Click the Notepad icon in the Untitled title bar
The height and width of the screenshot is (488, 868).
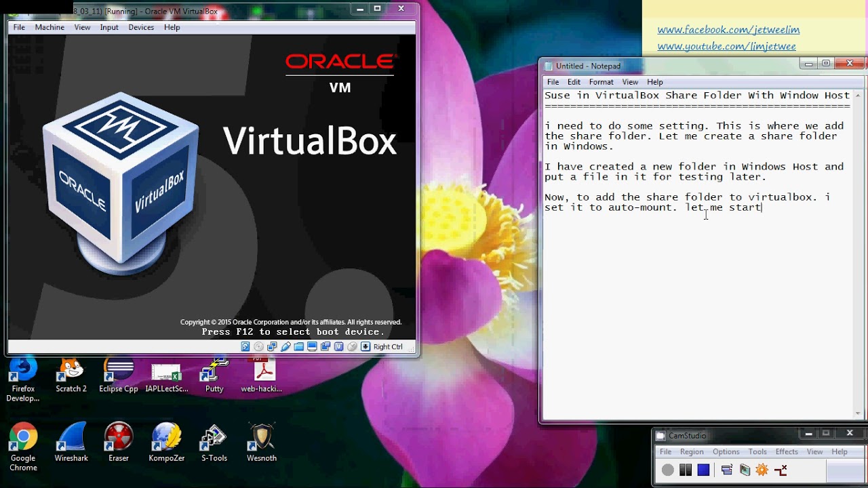click(x=548, y=66)
